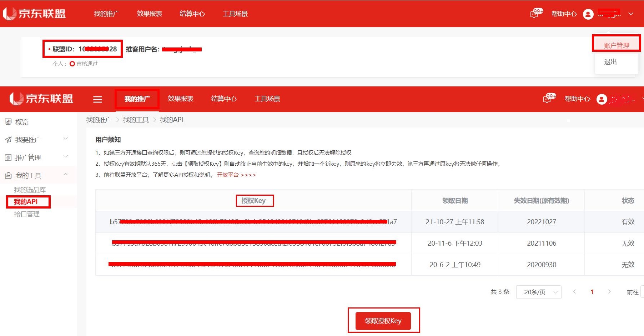
Task: Open the 开放平台 >>>> link
Action: click(236, 175)
